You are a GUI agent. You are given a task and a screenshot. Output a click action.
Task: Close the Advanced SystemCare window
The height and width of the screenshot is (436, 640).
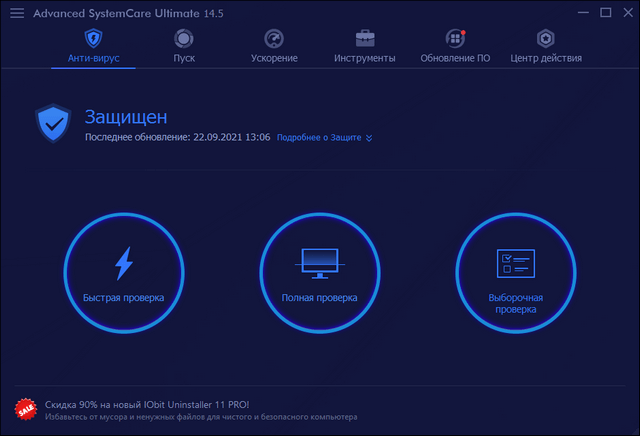pyautogui.click(x=628, y=13)
